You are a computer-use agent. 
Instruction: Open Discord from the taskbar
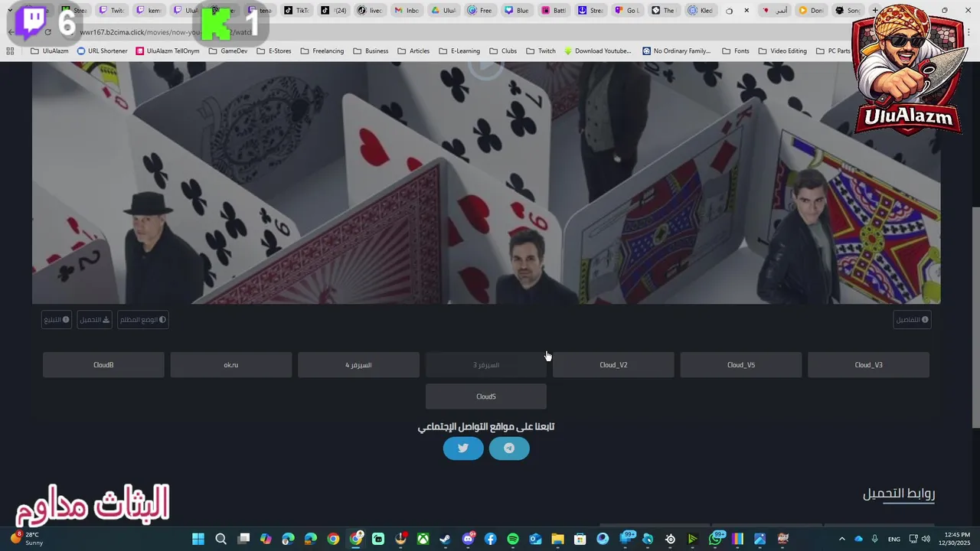tap(468, 539)
